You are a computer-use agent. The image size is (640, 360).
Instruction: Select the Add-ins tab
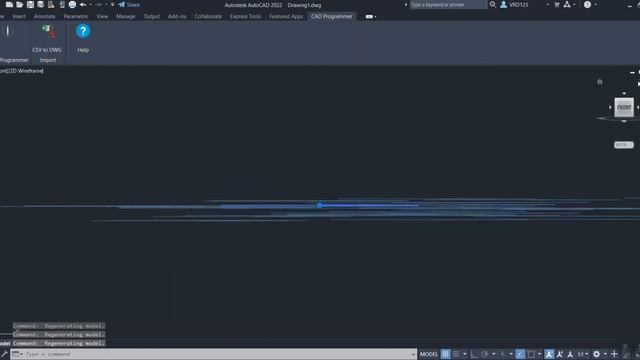click(x=177, y=16)
